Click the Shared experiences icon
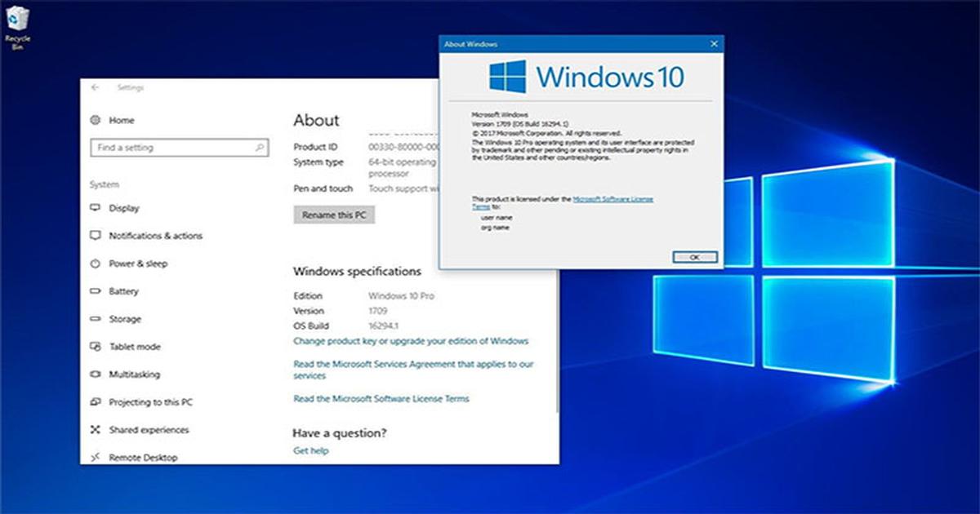Image resolution: width=980 pixels, height=514 pixels. coord(95,430)
